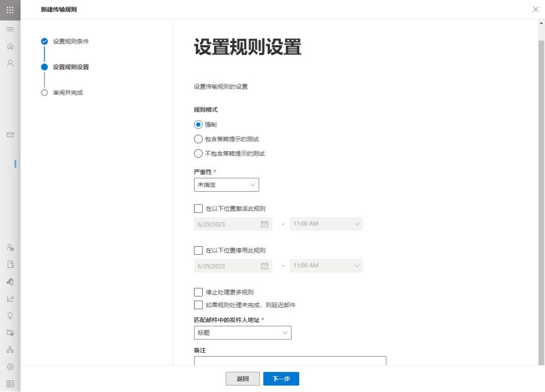Click the 下一步 button

(x=281, y=379)
